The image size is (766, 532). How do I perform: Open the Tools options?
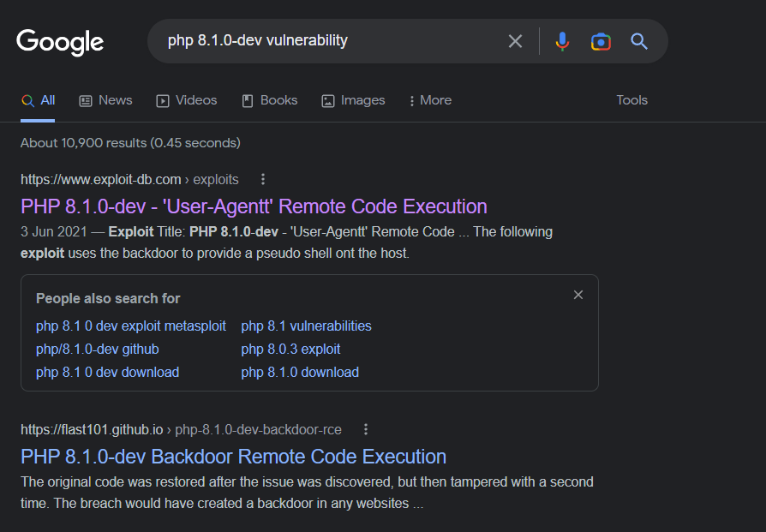click(631, 100)
